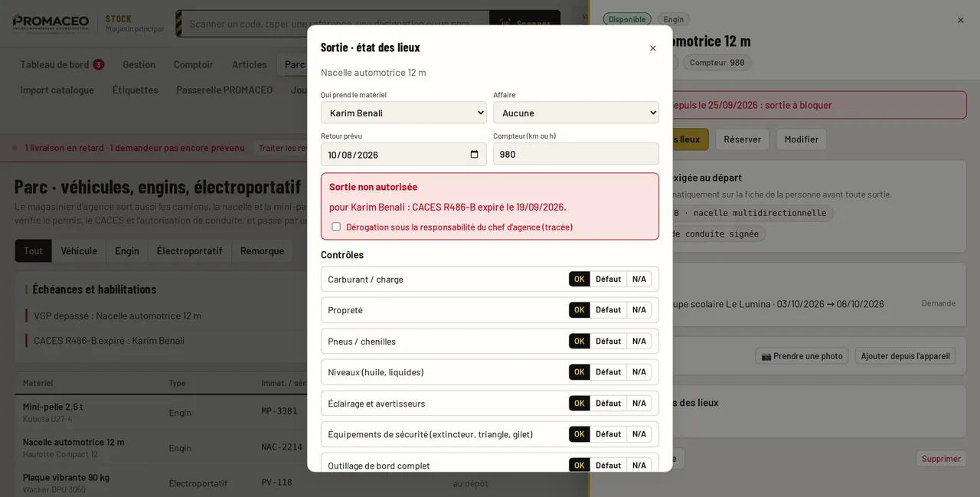980x497 pixels.
Task: Click the Supprimer button
Action: (x=941, y=459)
